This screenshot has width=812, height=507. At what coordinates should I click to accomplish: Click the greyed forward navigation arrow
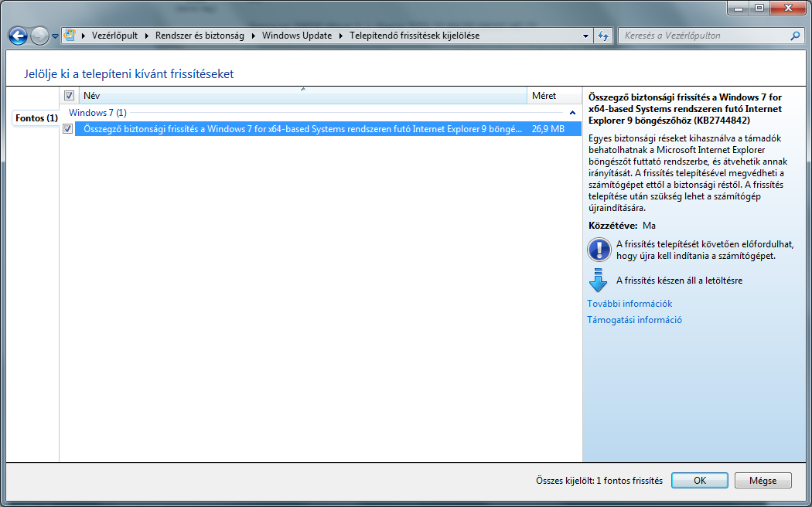click(x=39, y=36)
